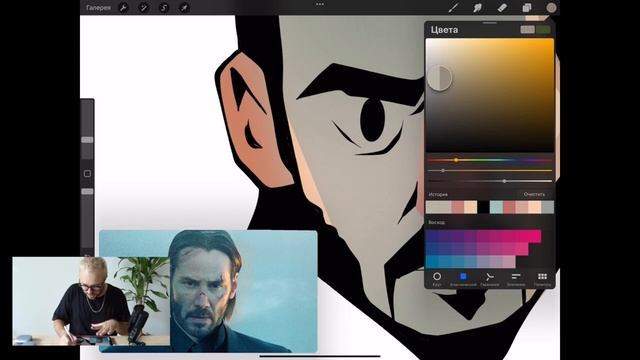The image size is (640, 360).
Task: Open the Layers panel icon
Action: [x=527, y=7]
